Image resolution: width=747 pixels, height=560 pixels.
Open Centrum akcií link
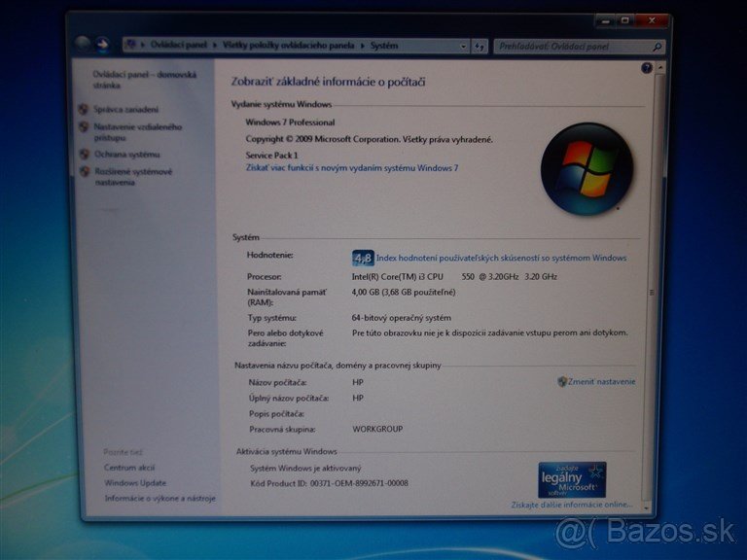point(129,468)
